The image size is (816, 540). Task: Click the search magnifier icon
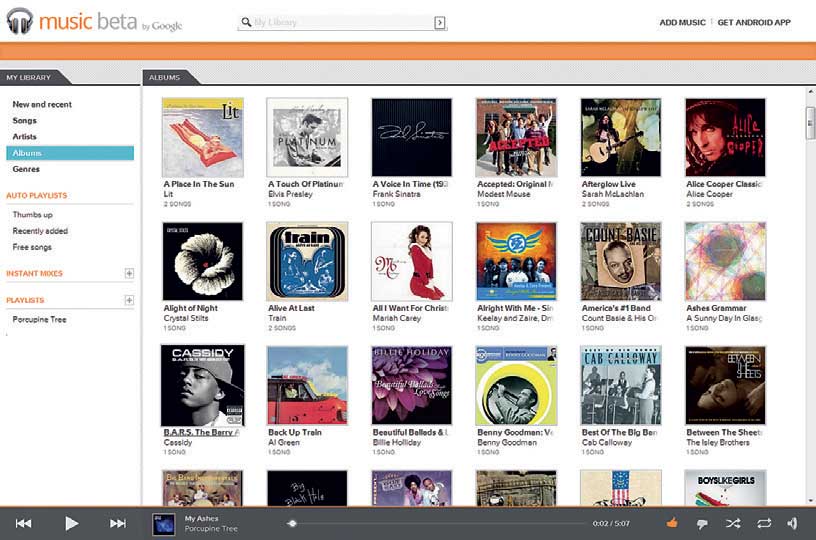[x=246, y=22]
